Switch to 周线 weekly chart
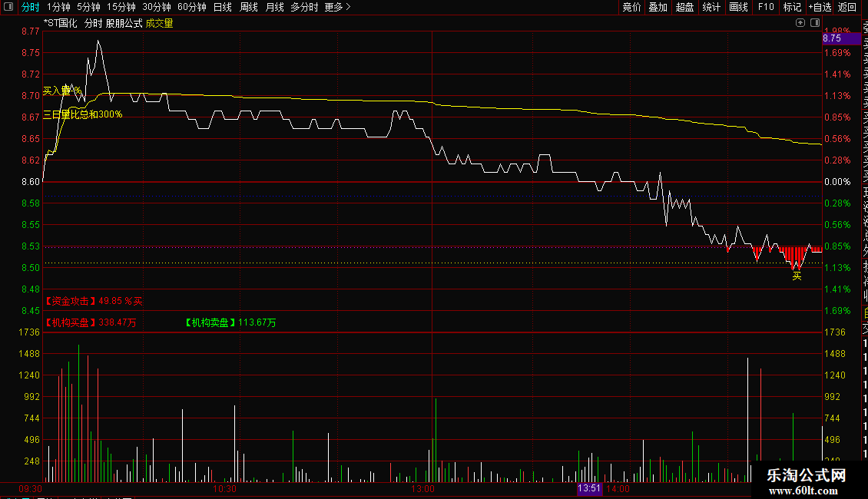The image size is (868, 499). pos(249,7)
